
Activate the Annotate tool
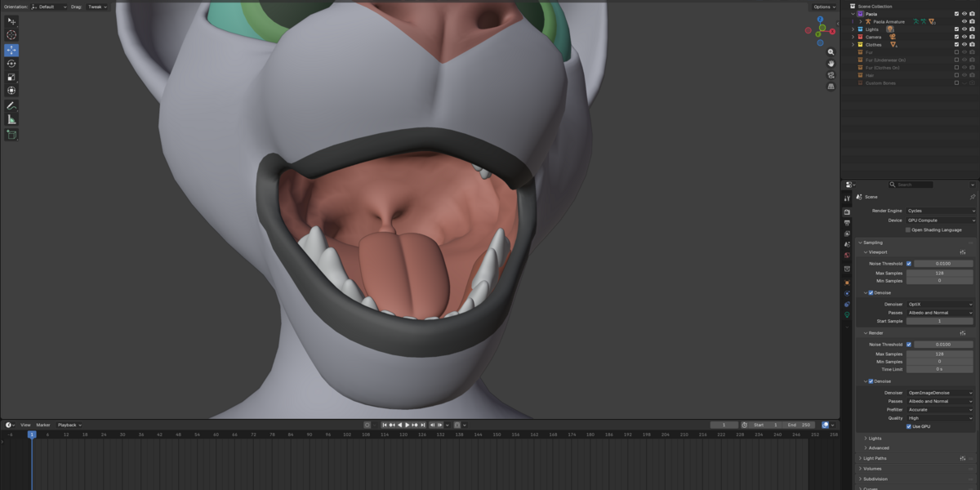tap(11, 105)
